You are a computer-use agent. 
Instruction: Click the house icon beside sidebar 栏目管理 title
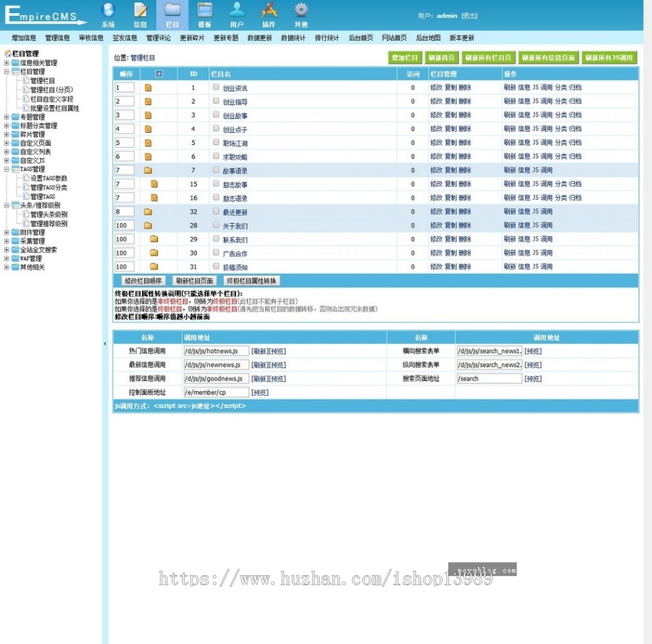click(x=7, y=54)
